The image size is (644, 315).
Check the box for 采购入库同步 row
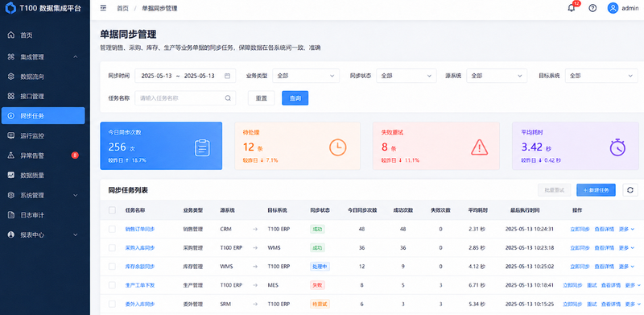tap(112, 247)
